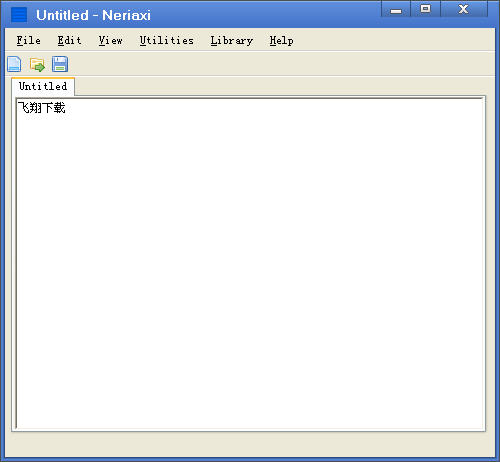Open a file using the folder icon
The height and width of the screenshot is (462, 500).
point(37,64)
